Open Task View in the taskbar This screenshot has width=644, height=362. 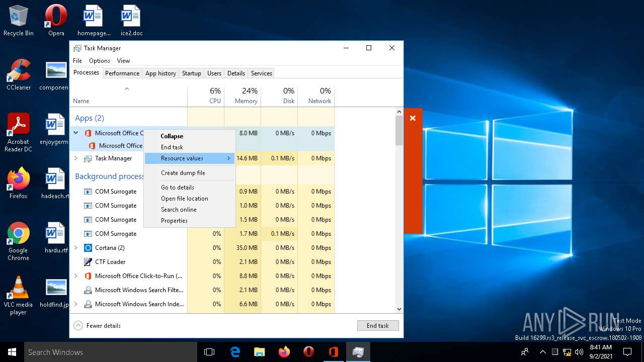[x=209, y=352]
